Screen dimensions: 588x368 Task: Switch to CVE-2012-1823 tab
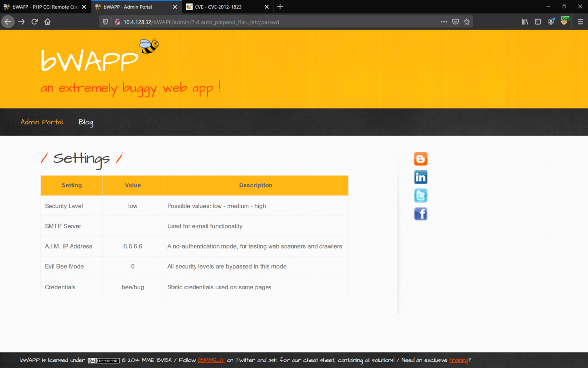point(228,7)
